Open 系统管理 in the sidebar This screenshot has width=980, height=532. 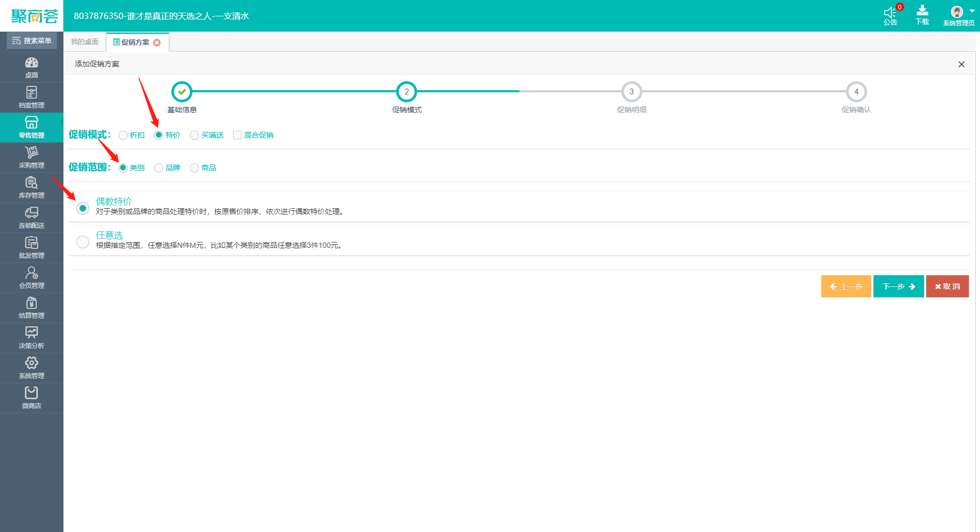click(x=32, y=368)
